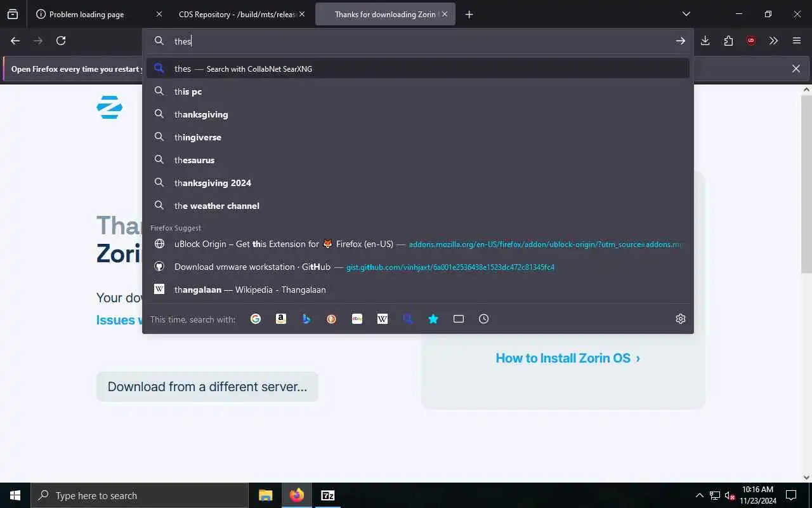Screen dimensions: 812x508
Task: Select 'thes — Search with CollabNet SearXNG' row
Action: pos(418,69)
